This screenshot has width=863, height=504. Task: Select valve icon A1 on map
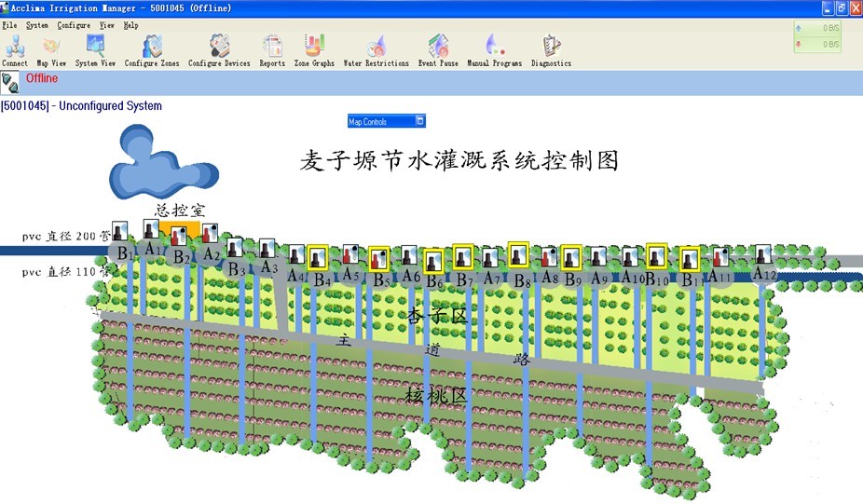151,229
